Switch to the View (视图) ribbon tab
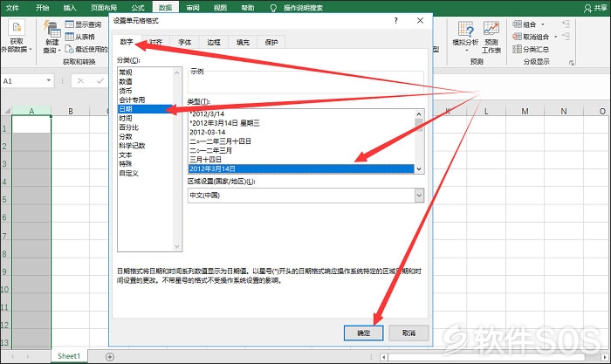Screen dimensions: 611x364 pos(220,8)
